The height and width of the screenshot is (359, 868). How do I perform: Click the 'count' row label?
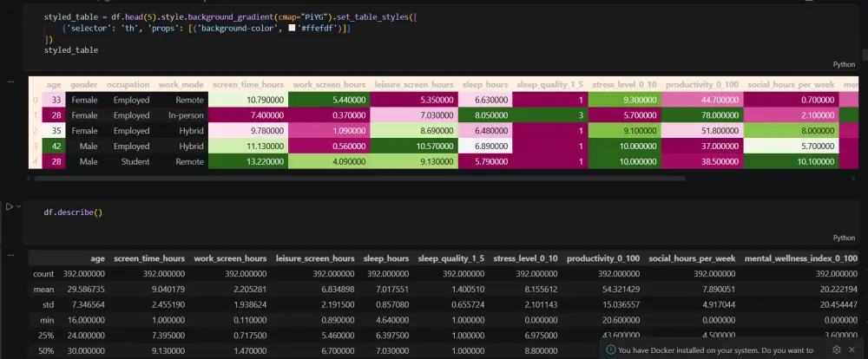pyautogui.click(x=43, y=274)
